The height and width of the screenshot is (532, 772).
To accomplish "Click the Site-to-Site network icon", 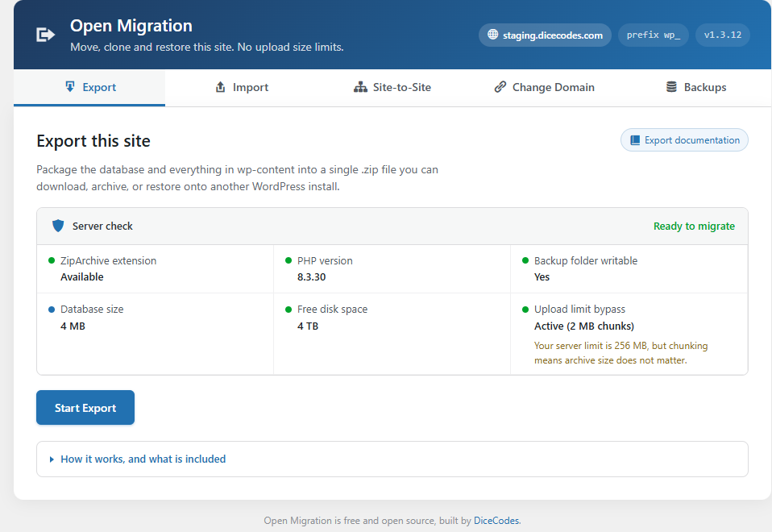I will pyautogui.click(x=360, y=87).
